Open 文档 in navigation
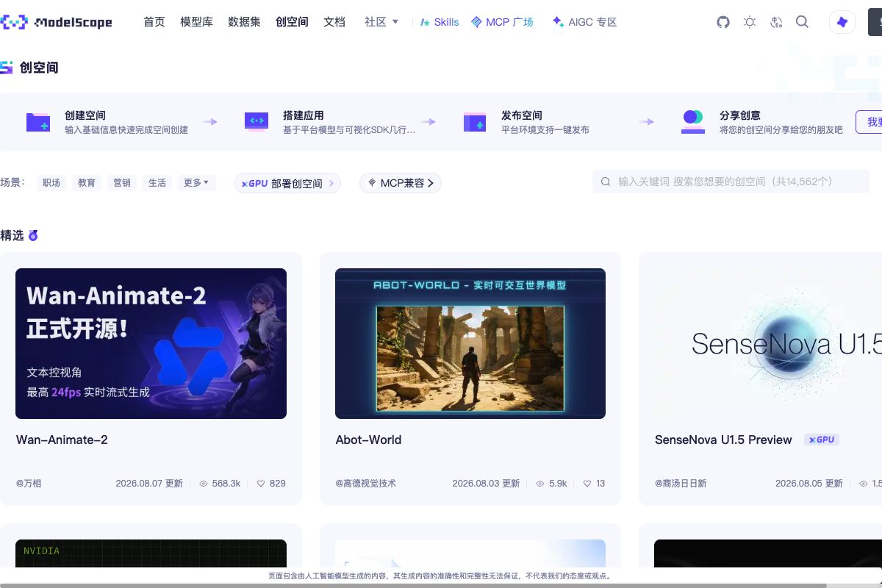This screenshot has height=588, width=882. click(x=334, y=22)
